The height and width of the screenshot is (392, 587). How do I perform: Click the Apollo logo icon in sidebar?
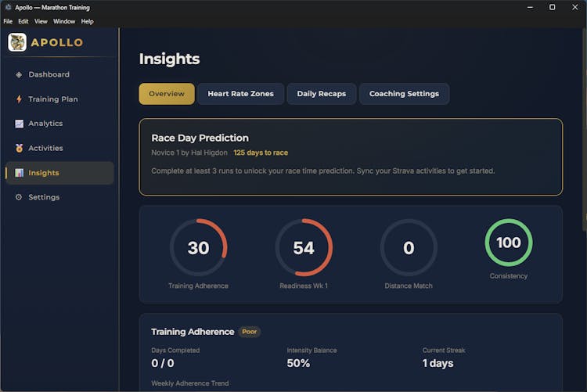click(x=17, y=42)
